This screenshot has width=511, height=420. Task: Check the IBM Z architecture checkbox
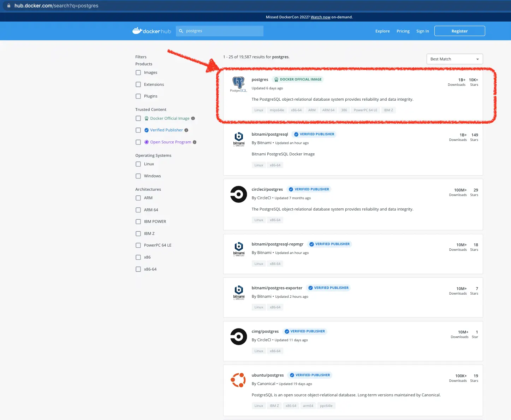[138, 233]
